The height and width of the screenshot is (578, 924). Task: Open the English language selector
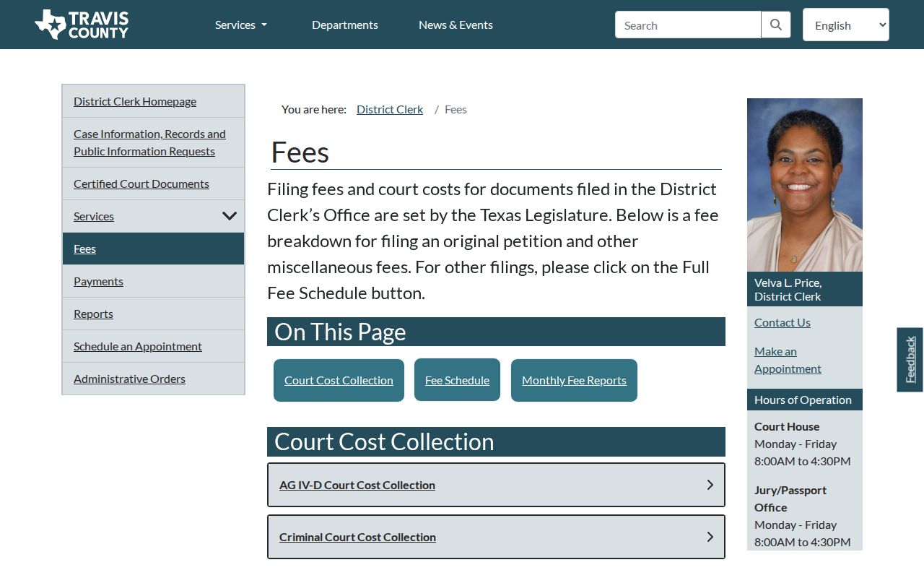[x=846, y=25]
